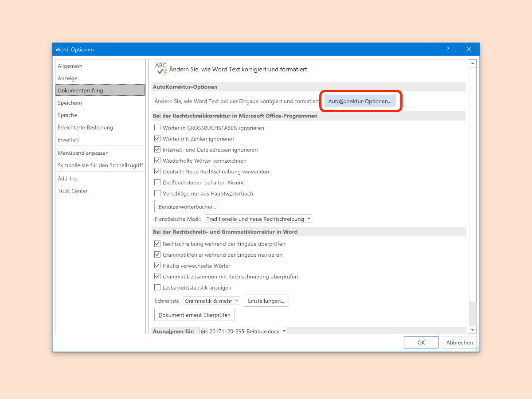Close the Word-Optionen dialog with the X
532x399 pixels.
[469, 49]
